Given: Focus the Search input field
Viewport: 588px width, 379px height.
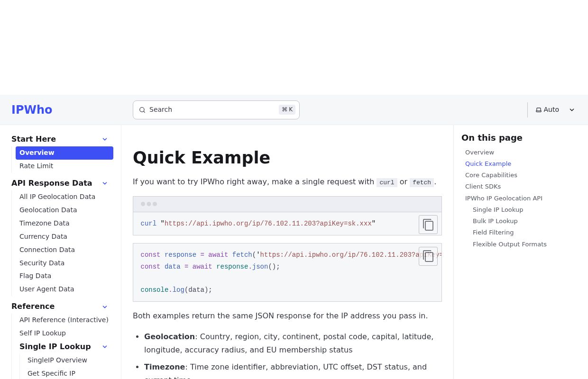Looking at the screenshot, I should click(x=216, y=110).
